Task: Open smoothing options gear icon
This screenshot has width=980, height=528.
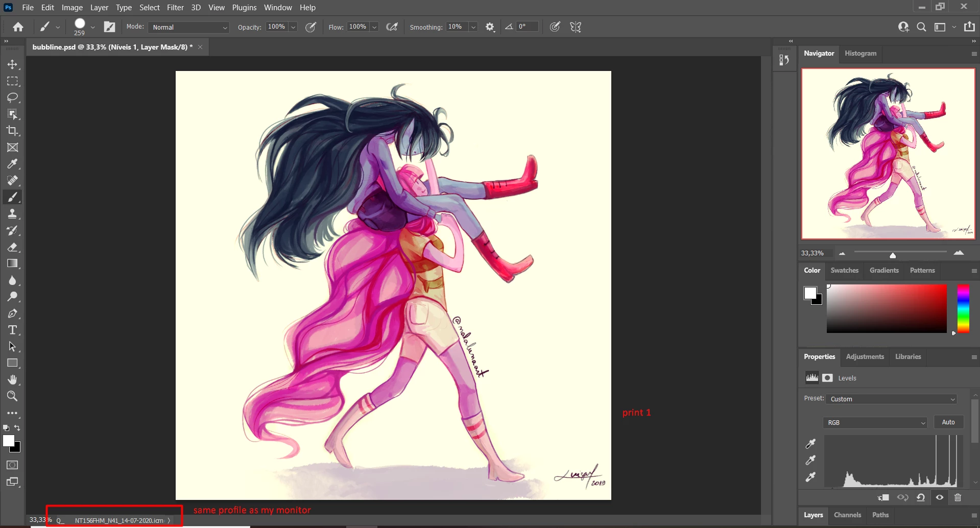Action: point(490,27)
